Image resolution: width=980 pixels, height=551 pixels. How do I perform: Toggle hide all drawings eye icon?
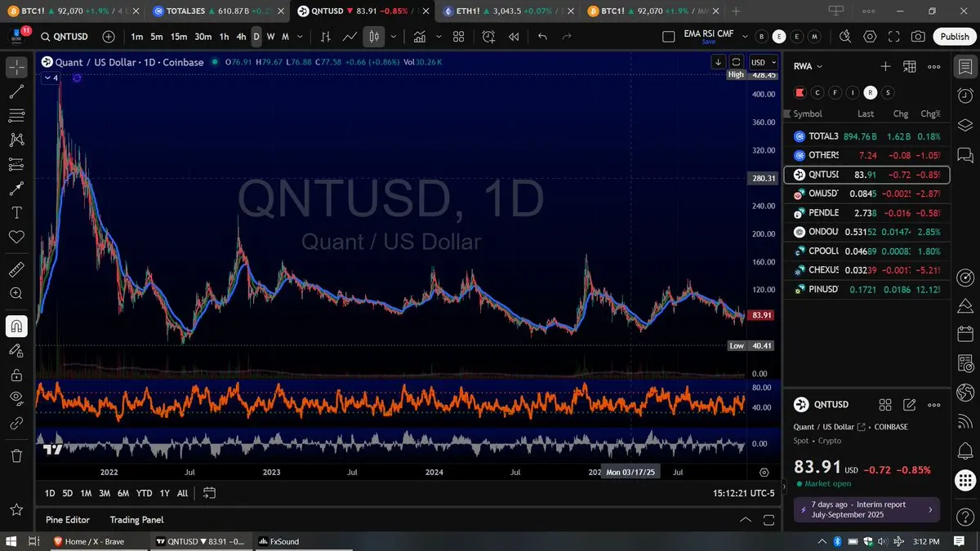click(x=16, y=398)
